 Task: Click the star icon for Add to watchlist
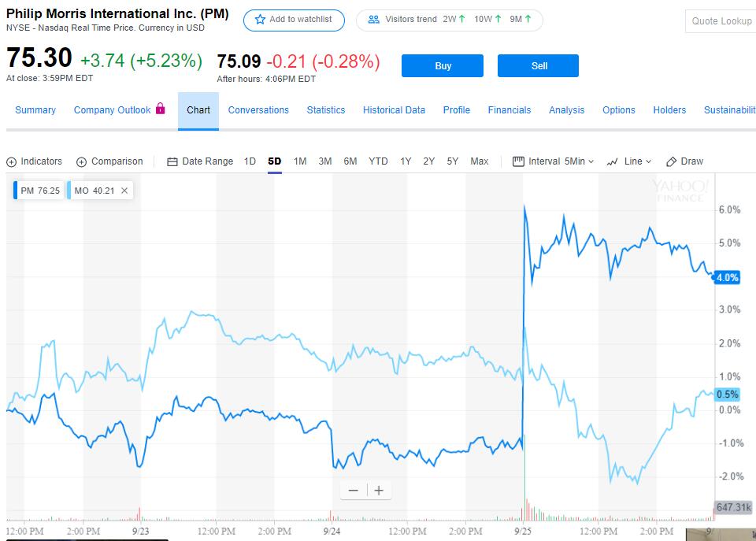click(x=260, y=20)
